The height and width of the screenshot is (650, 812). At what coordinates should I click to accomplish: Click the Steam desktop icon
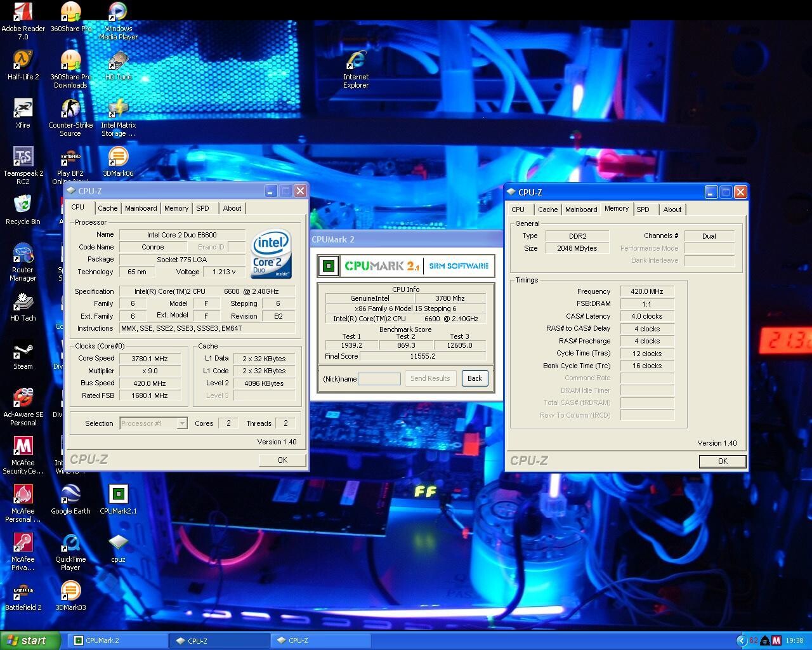pyautogui.click(x=23, y=355)
